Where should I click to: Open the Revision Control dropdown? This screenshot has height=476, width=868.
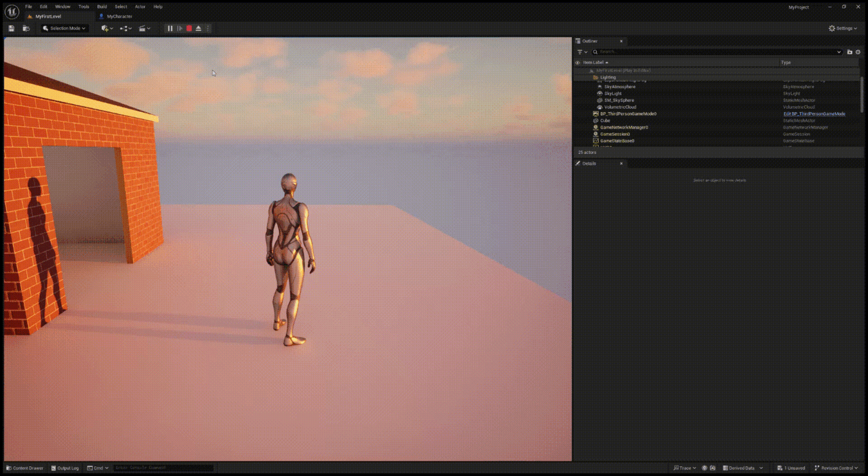[x=837, y=468]
